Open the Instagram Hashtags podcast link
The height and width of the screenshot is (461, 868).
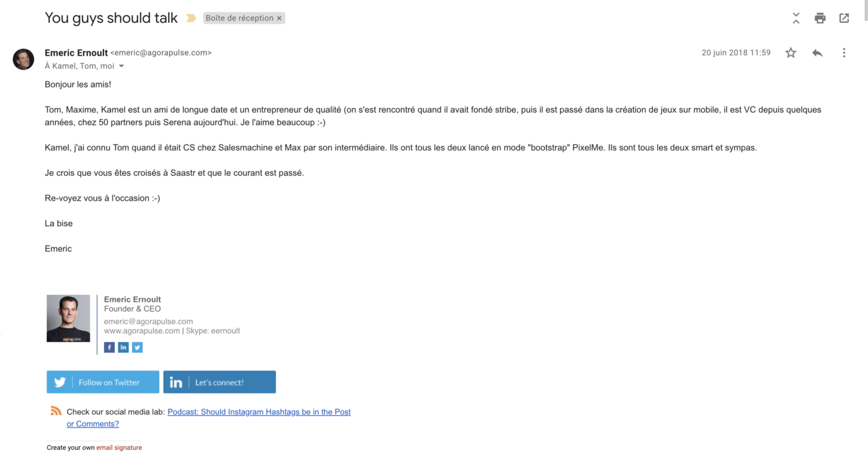coord(209,418)
